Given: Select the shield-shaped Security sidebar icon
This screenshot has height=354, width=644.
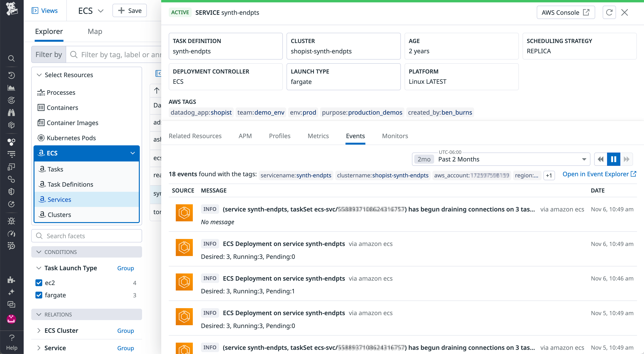Looking at the screenshot, I should click(x=12, y=192).
